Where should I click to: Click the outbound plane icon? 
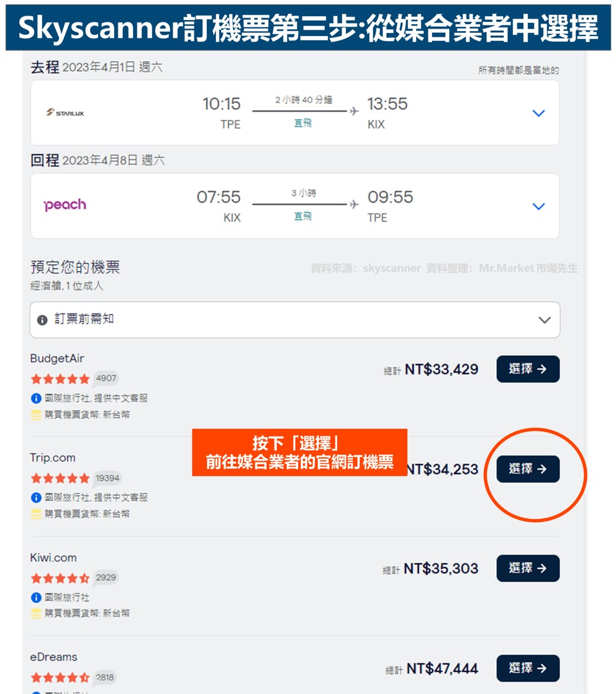click(355, 111)
